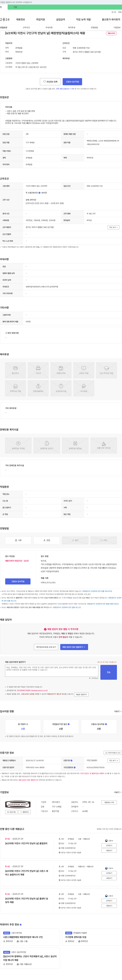Click the info icon beside 인증기관
Image resolution: width=122 pixels, height=980 pixels.
pyautogui.click(x=71, y=761)
